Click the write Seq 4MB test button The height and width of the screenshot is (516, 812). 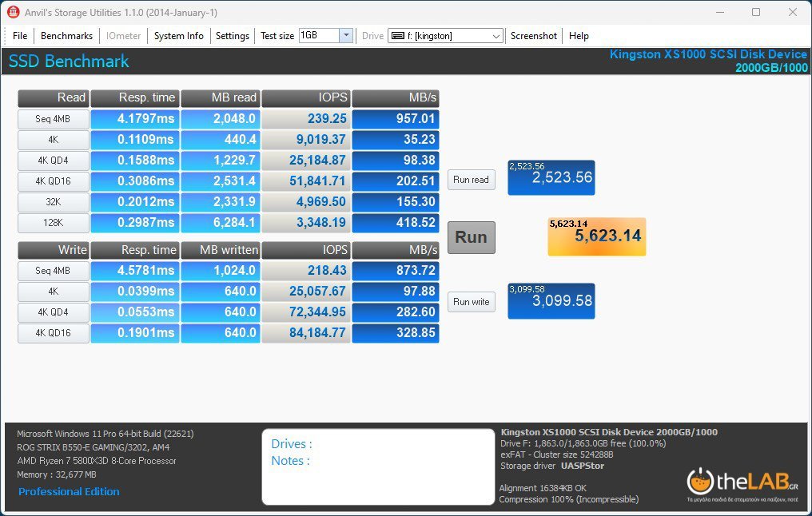(54, 271)
